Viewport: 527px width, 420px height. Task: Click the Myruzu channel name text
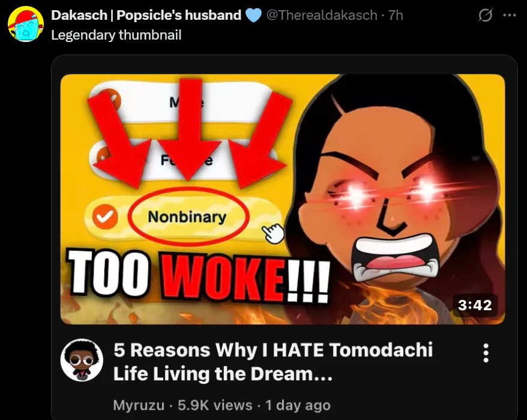[x=139, y=405]
